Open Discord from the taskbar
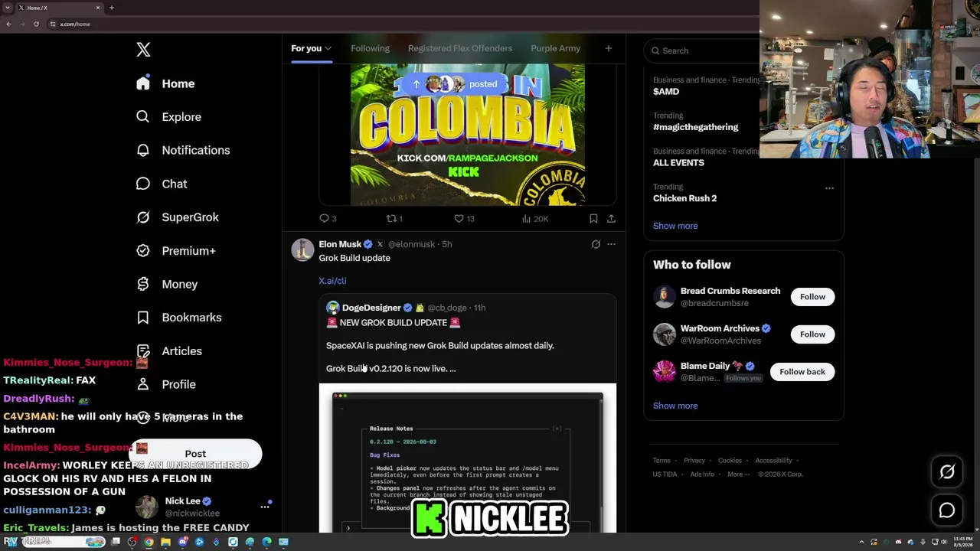The width and height of the screenshot is (980, 551). [x=182, y=543]
